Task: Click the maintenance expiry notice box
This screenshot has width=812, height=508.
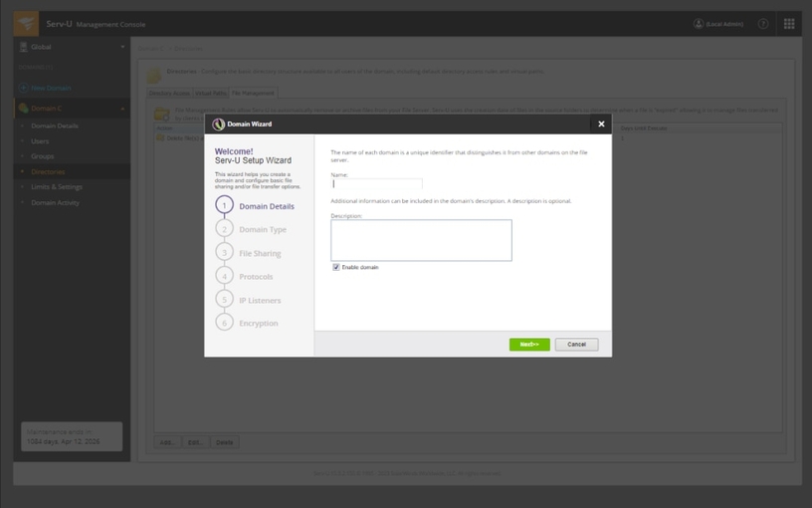Action: (72, 436)
